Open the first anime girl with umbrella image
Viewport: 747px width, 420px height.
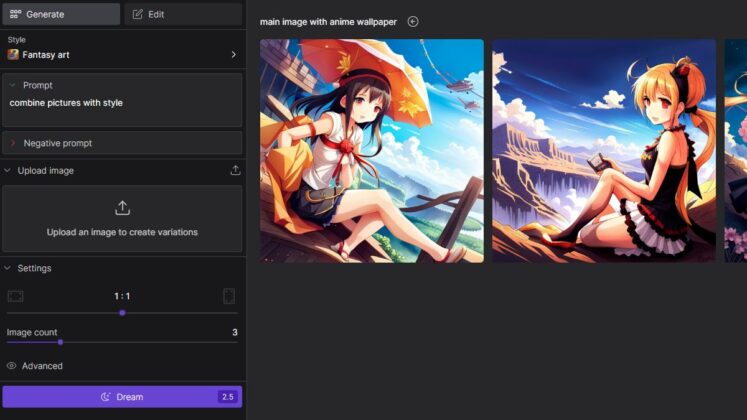coord(371,151)
